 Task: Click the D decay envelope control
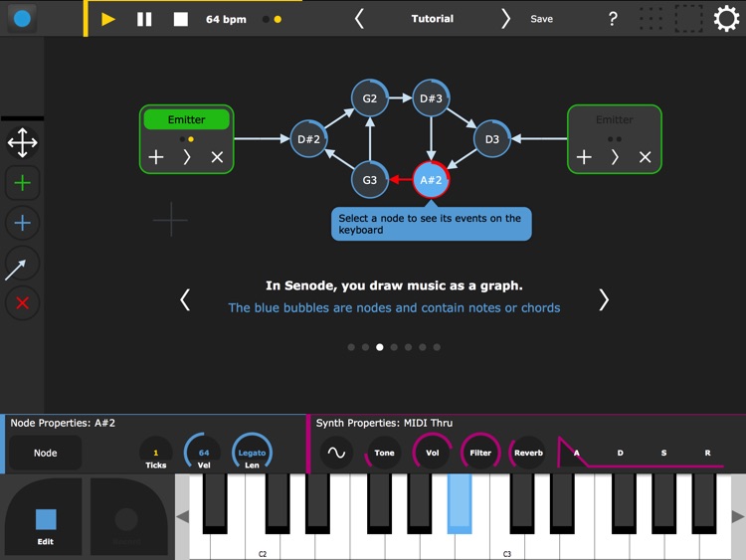pyautogui.click(x=620, y=453)
